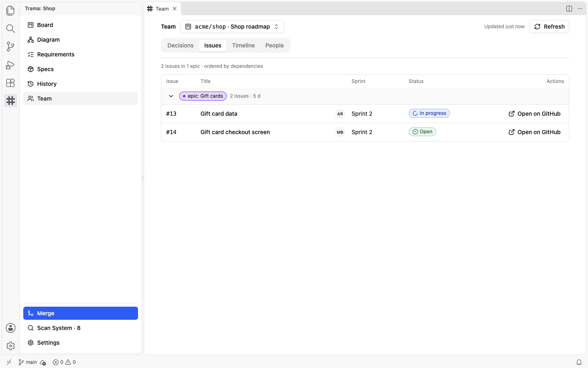Select the Trama hash icon in activity bar

(x=11, y=101)
